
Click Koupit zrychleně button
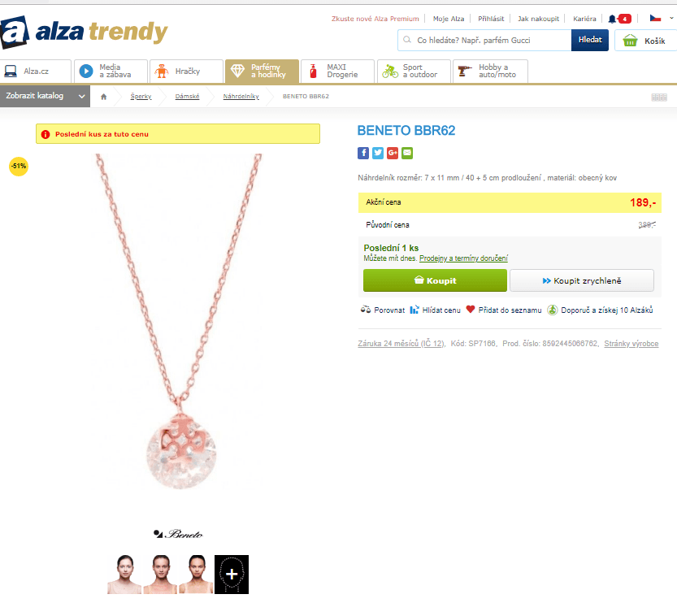point(582,280)
